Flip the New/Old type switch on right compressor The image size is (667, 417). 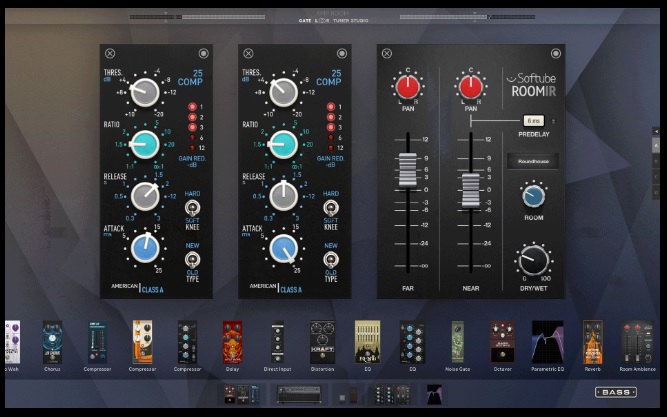331,260
